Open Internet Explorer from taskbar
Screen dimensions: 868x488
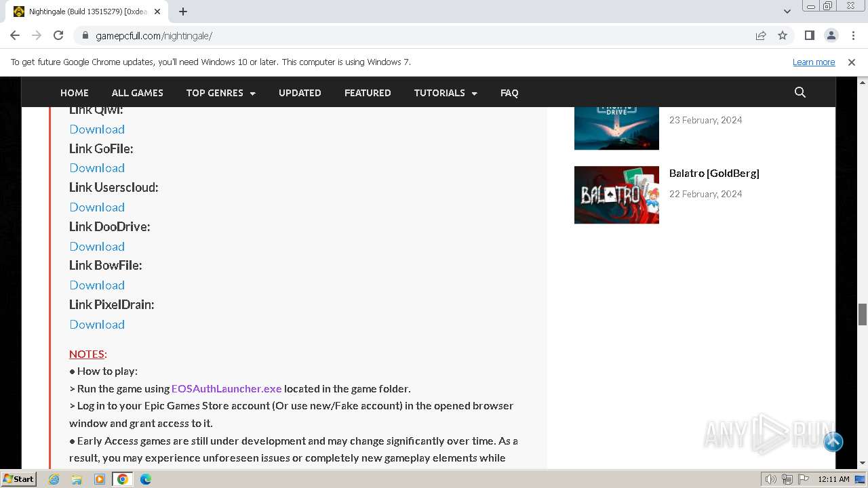coord(54,479)
